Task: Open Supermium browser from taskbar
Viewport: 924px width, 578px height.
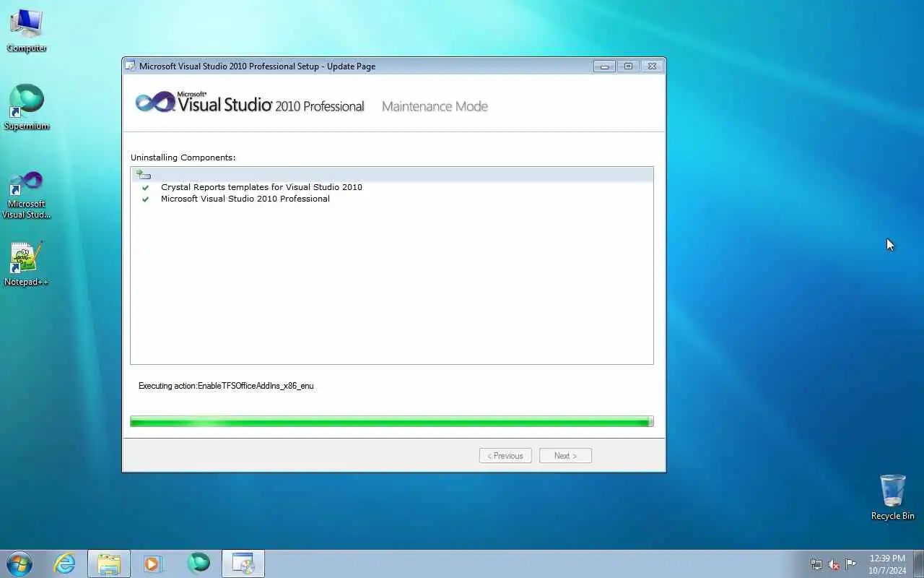Action: point(199,564)
